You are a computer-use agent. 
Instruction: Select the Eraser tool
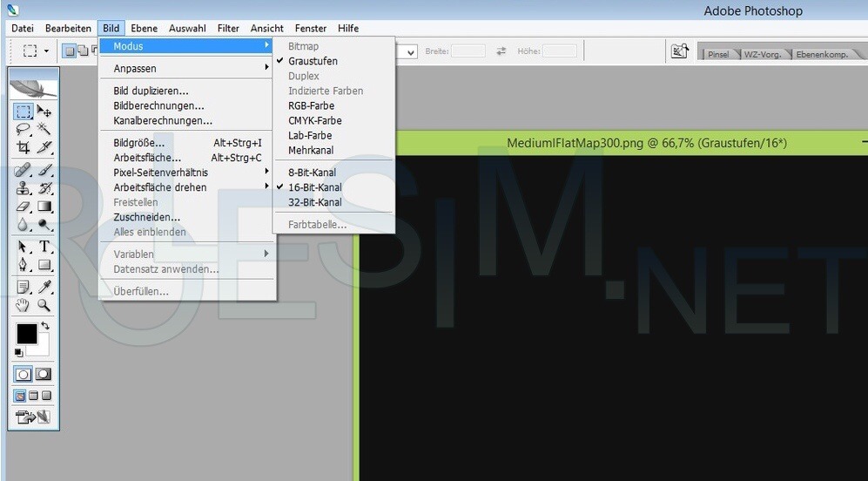[x=24, y=207]
